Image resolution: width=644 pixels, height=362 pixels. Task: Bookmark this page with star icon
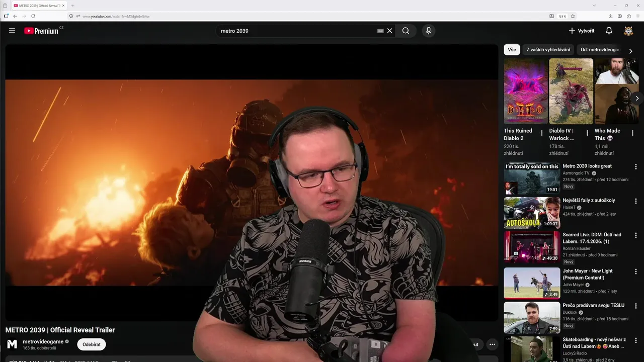(573, 16)
